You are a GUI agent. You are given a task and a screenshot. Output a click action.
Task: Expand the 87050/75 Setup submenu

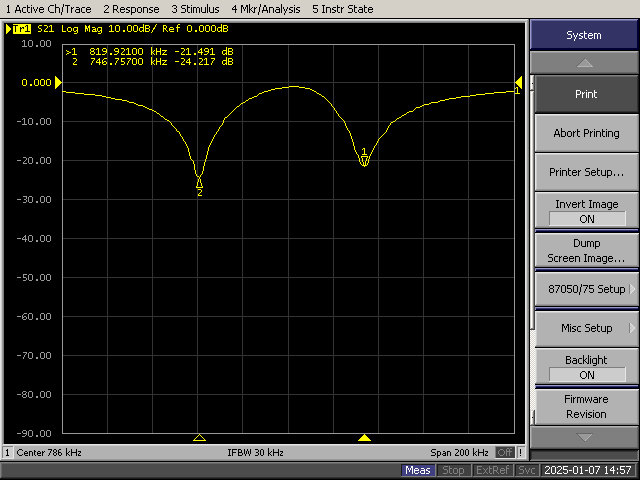[x=586, y=289]
